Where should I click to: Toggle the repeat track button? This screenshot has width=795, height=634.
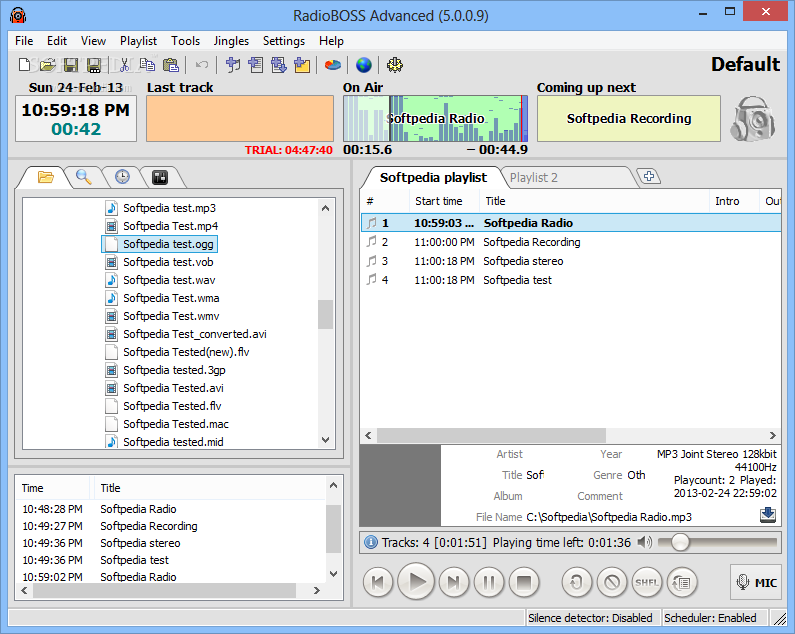(576, 582)
